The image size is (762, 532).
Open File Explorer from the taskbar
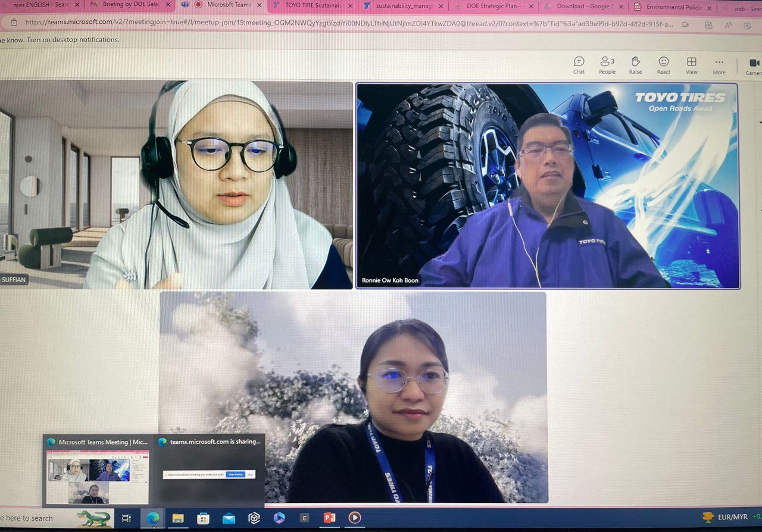[x=178, y=518]
